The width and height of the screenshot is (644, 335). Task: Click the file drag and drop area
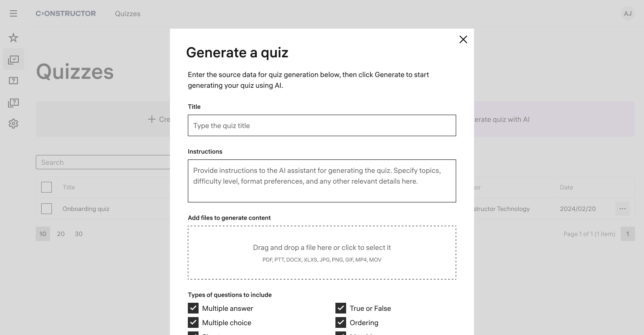322,253
